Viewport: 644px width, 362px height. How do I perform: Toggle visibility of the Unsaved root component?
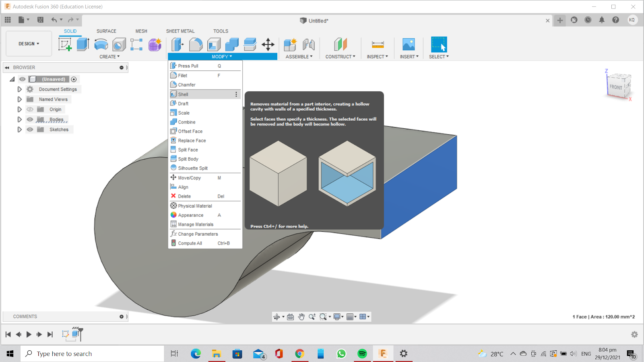click(x=23, y=79)
